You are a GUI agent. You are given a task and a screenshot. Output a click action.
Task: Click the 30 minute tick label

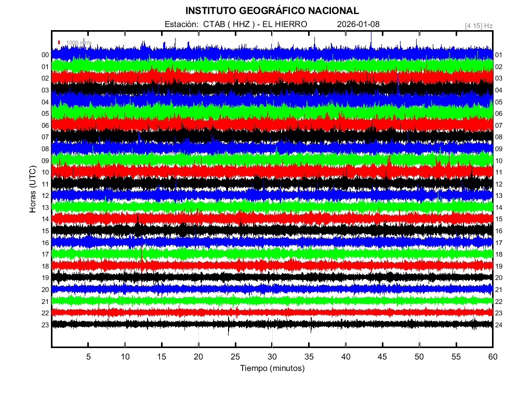coord(272,357)
